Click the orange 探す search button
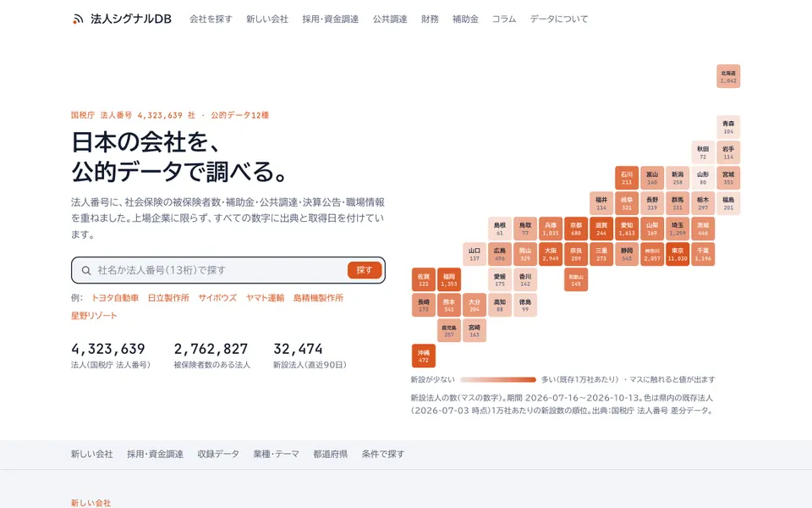The image size is (812, 508). (365, 270)
